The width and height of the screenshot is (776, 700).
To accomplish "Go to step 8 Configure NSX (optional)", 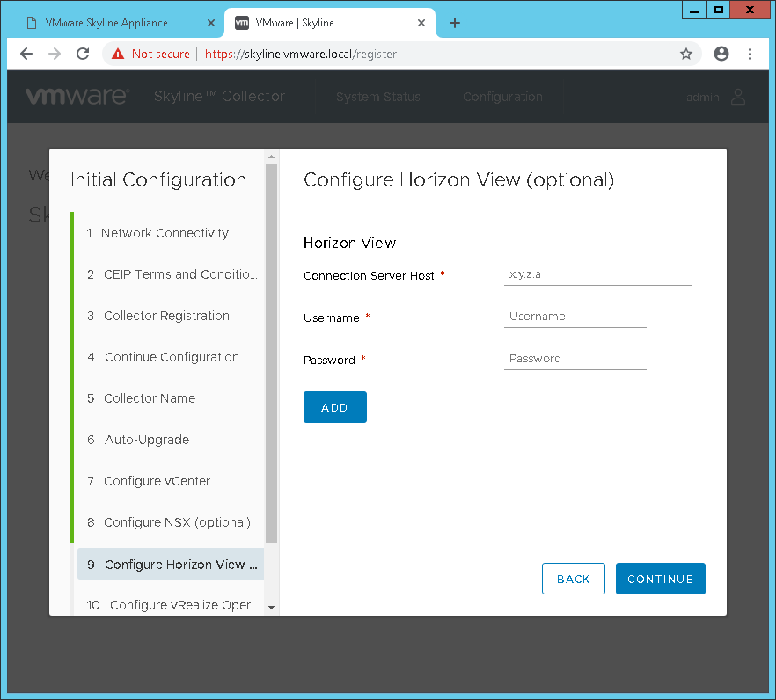I will (x=169, y=521).
